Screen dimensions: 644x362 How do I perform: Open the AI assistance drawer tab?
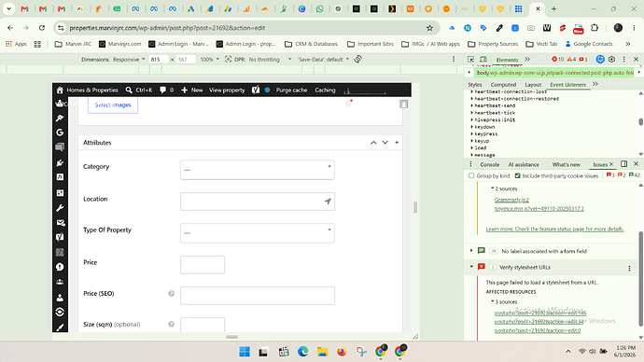(524, 164)
